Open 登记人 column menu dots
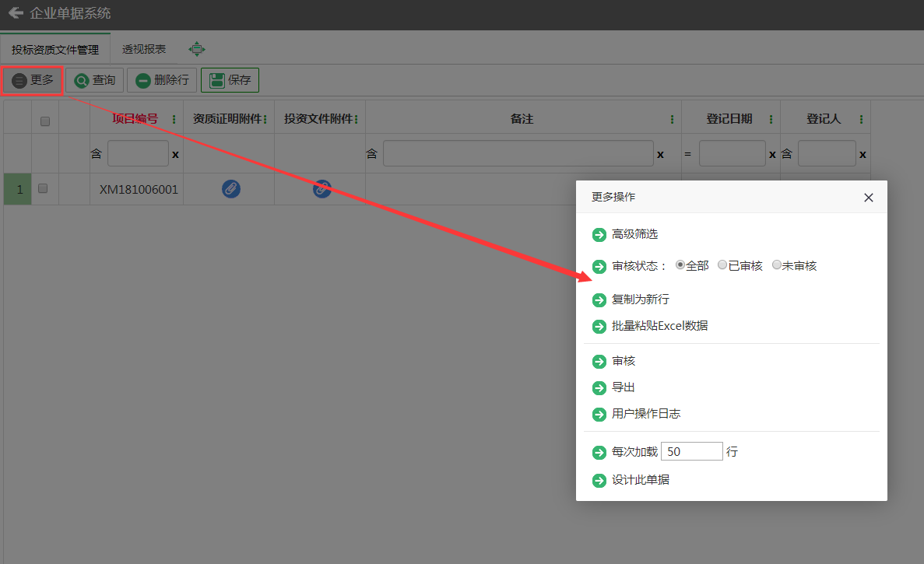Viewport: 924px width, 564px height. (862, 120)
